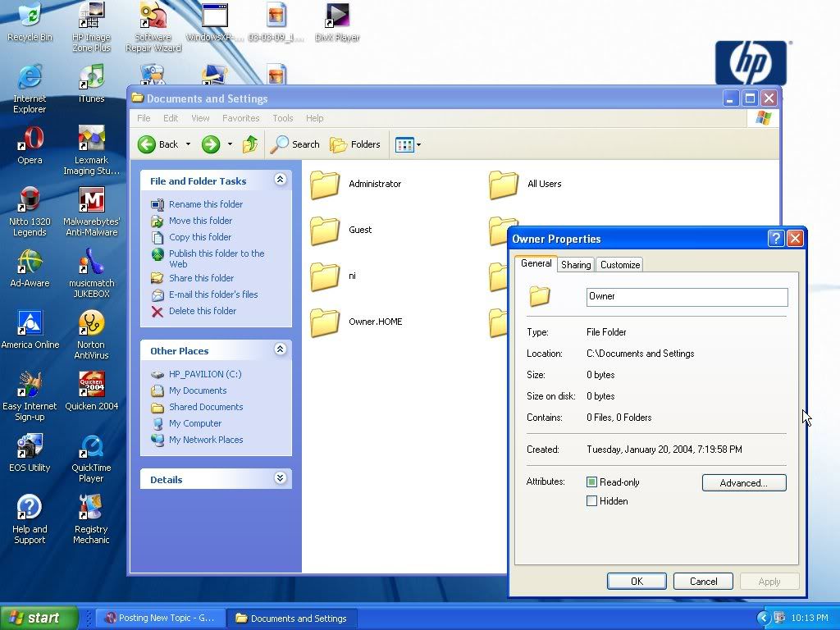Open America Online desktop icon
840x630 pixels.
point(30,330)
